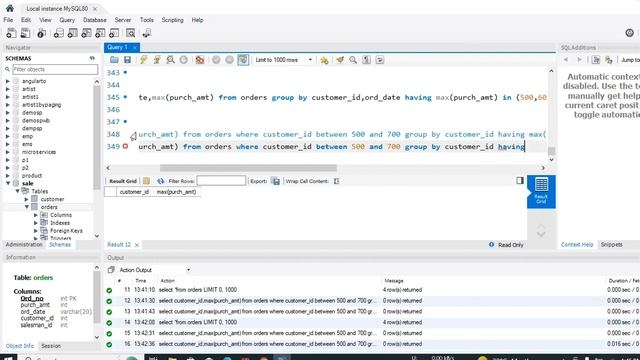Save snippet with the star icon
Viewport: 640px width, 360px height.
(x=324, y=60)
